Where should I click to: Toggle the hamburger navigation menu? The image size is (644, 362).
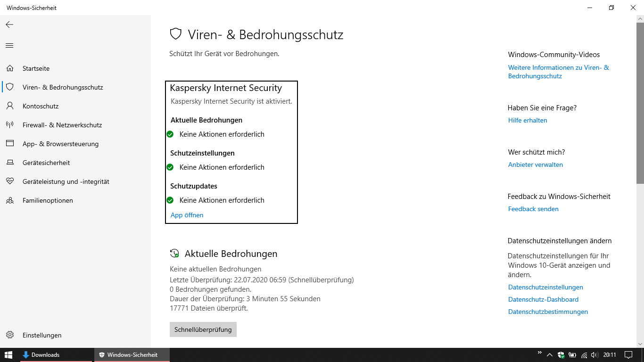click(x=9, y=46)
